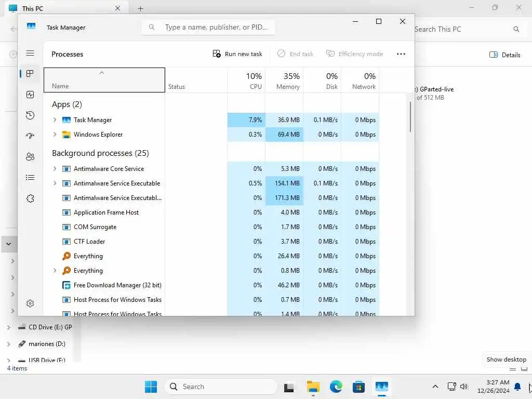Select the Application Frame Host row
The image size is (532, 399).
point(211,212)
